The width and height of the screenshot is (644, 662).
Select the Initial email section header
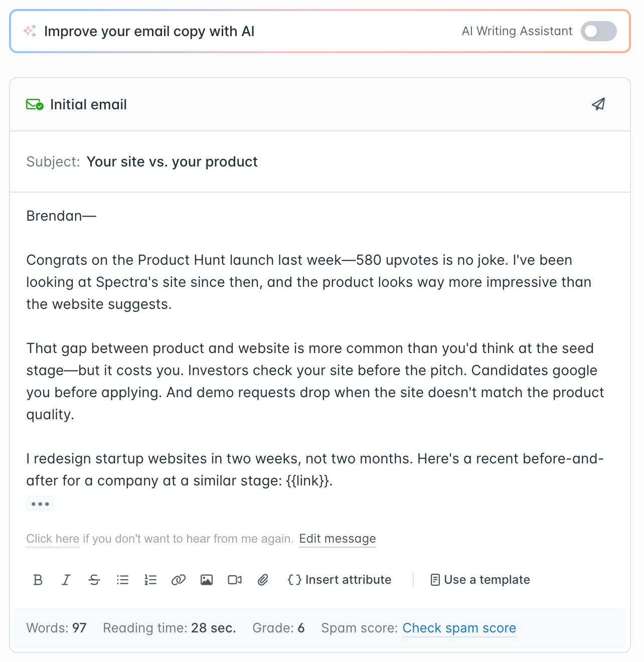(88, 104)
